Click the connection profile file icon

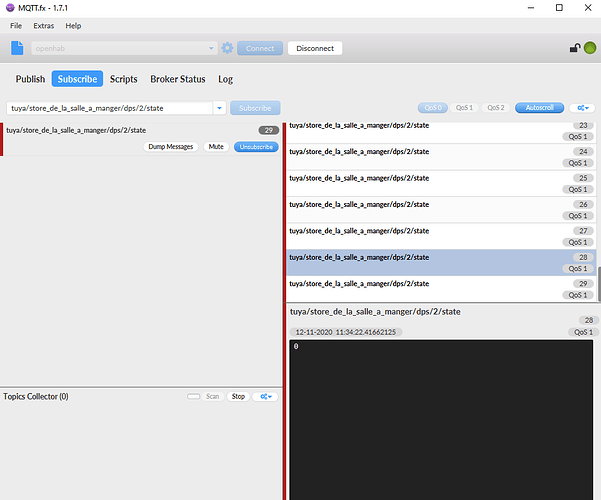click(17, 48)
